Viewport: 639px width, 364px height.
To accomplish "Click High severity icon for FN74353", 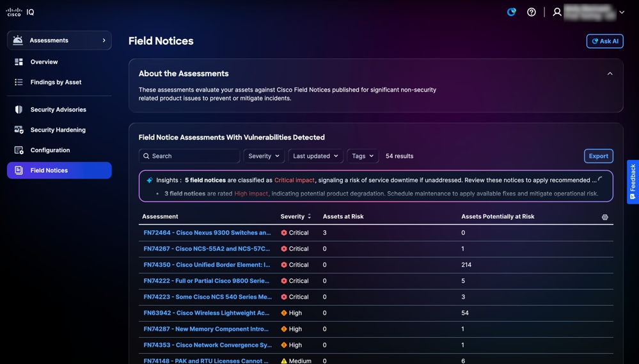I will pyautogui.click(x=284, y=345).
